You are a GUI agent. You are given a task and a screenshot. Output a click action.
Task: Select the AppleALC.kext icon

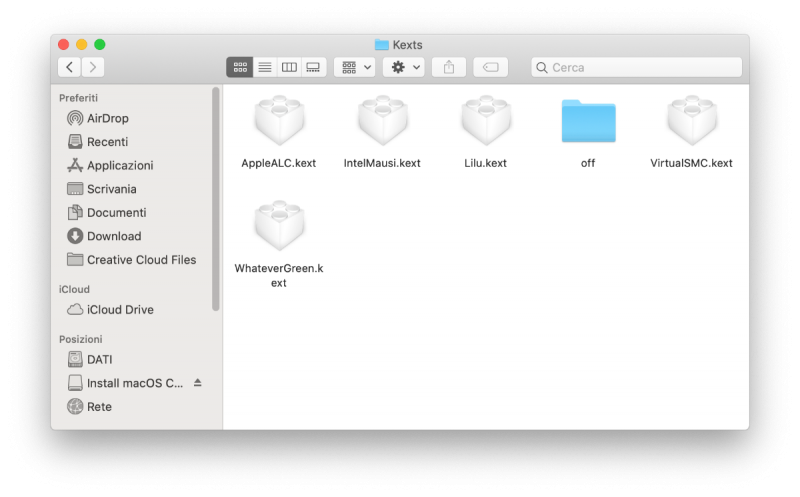tap(280, 120)
